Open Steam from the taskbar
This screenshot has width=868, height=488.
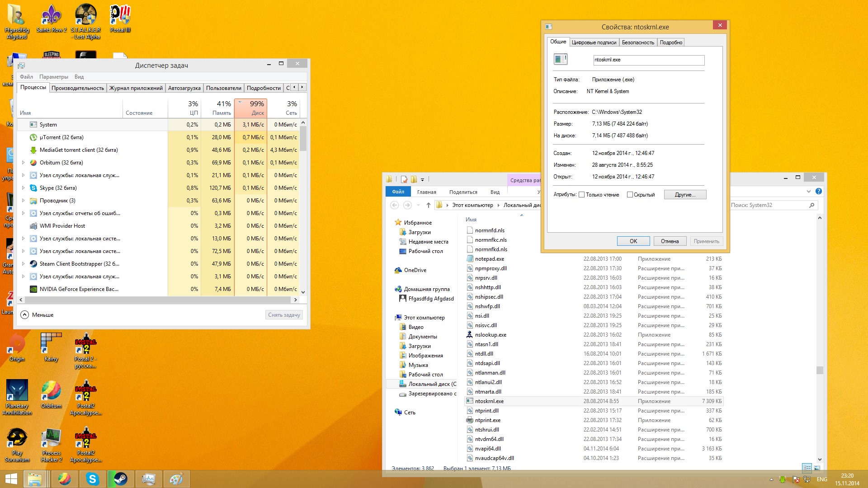(x=120, y=479)
